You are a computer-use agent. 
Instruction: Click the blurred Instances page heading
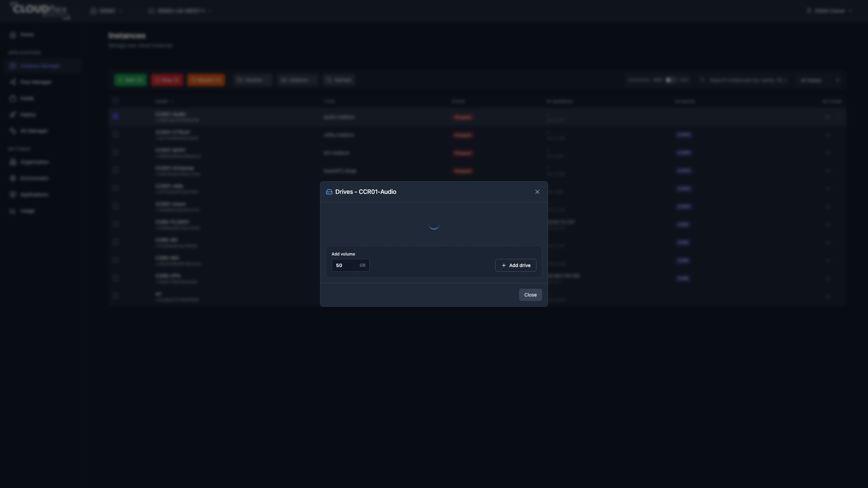(127, 36)
